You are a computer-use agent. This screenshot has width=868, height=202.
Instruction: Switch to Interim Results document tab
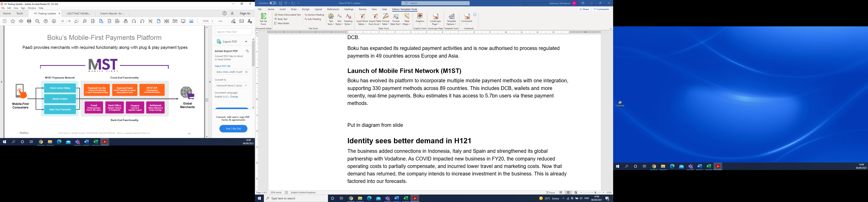pyautogui.click(x=112, y=13)
